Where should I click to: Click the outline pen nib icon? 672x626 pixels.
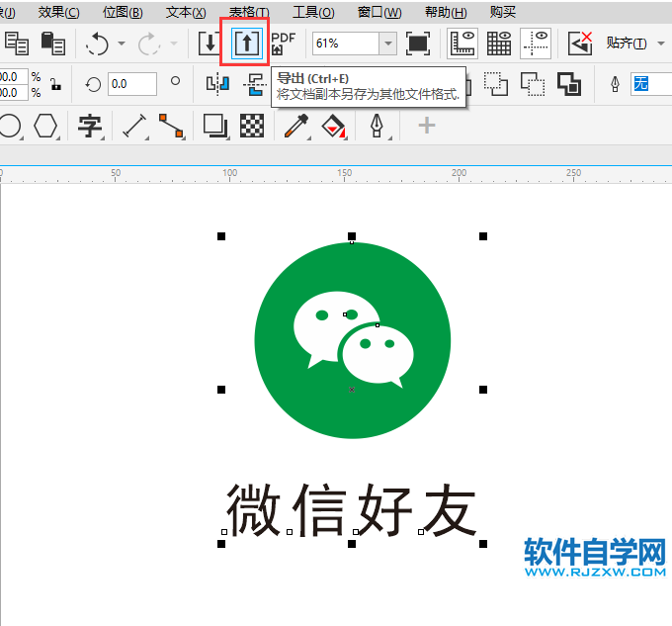click(x=615, y=84)
